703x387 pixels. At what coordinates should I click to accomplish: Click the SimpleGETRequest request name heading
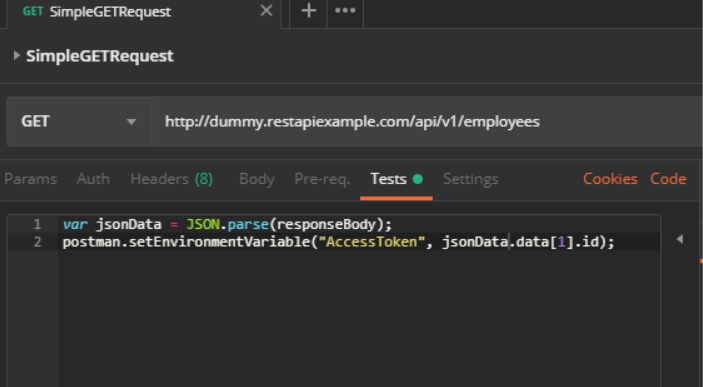[x=100, y=56]
